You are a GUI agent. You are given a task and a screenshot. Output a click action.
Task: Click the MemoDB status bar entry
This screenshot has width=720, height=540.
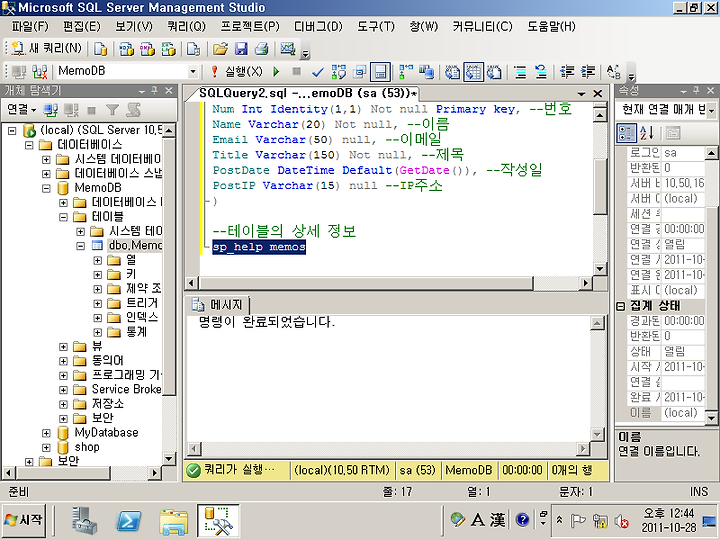468,470
